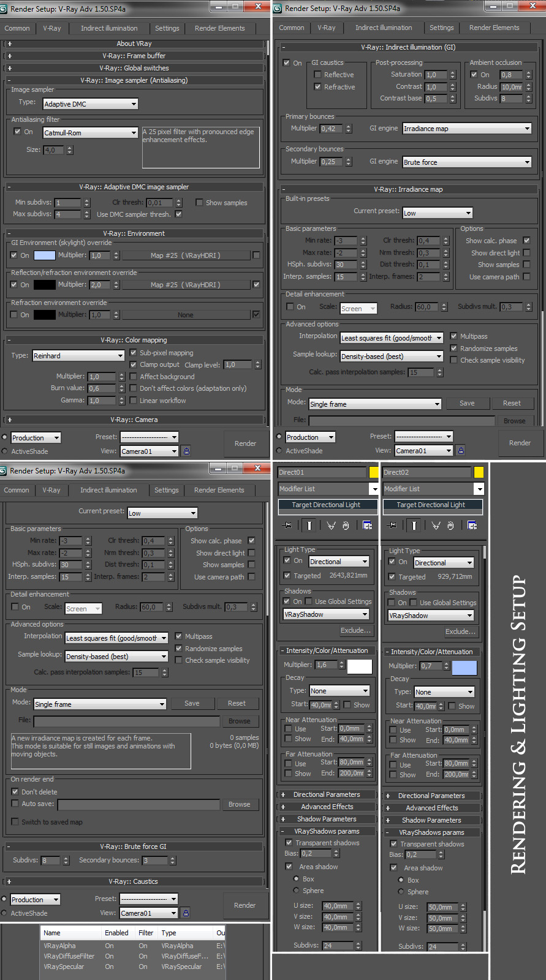
Task: Open Secondary bounces Brute force engine dropdown
Action: (x=467, y=162)
